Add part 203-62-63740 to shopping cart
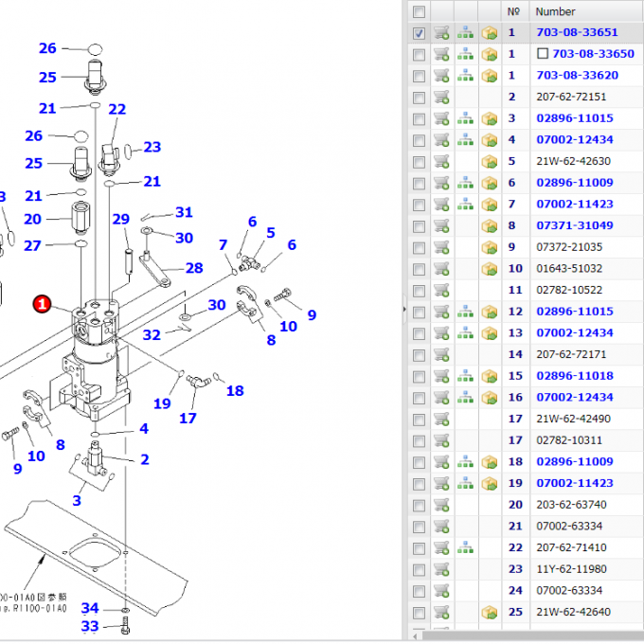This screenshot has height=644, width=644. (x=441, y=505)
